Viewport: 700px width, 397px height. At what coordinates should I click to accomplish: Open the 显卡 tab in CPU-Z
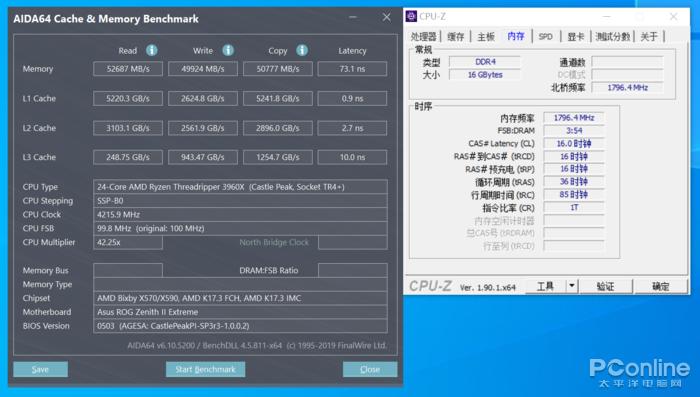[576, 37]
